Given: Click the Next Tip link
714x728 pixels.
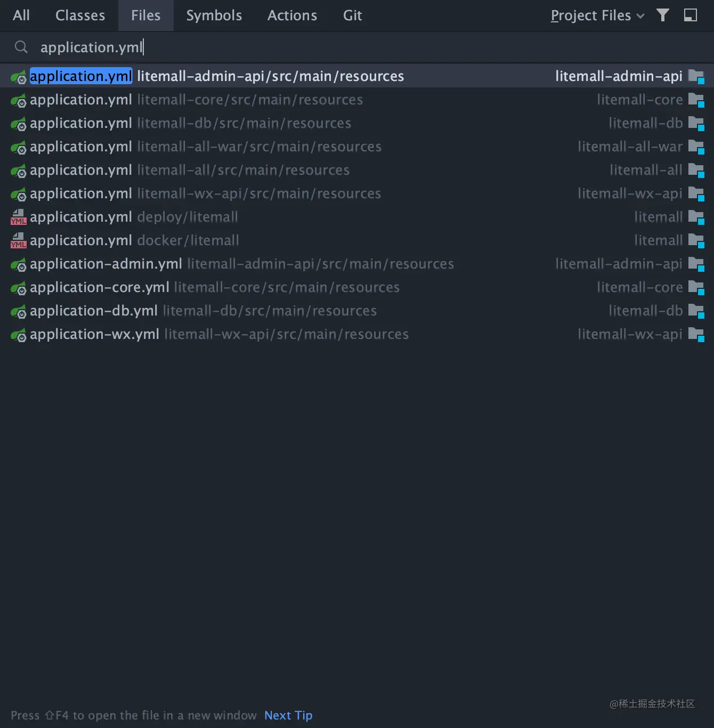Looking at the screenshot, I should coord(288,715).
